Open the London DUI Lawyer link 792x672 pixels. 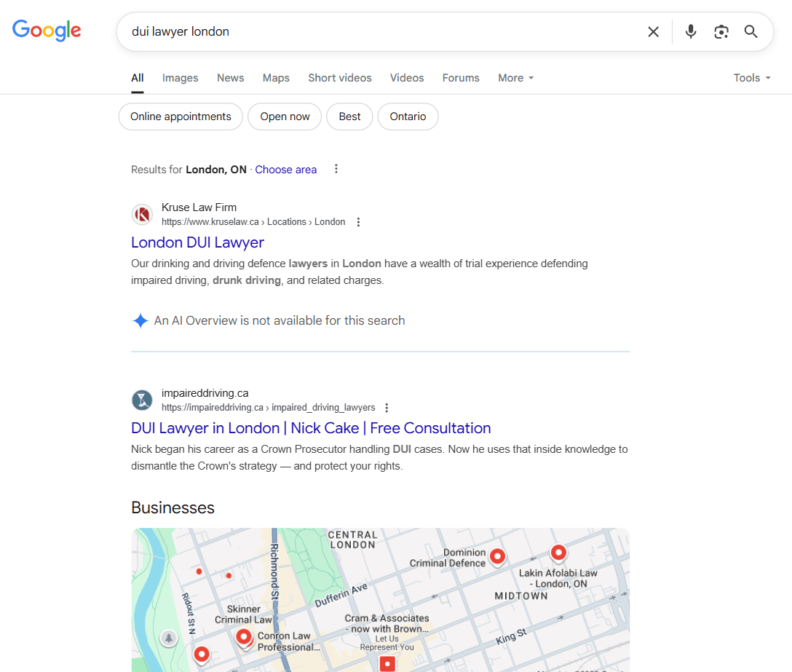[197, 242]
